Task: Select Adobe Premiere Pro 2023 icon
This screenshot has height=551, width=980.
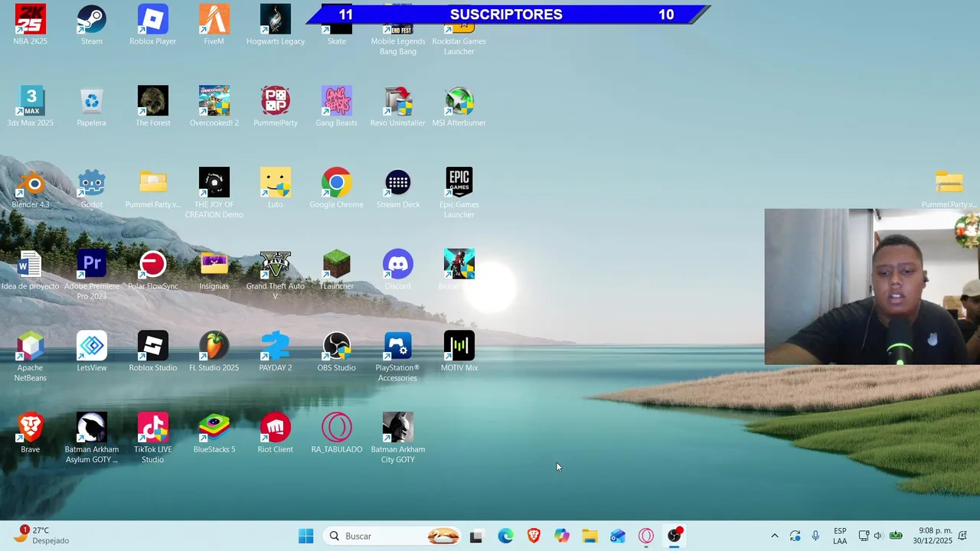Action: 92,265
